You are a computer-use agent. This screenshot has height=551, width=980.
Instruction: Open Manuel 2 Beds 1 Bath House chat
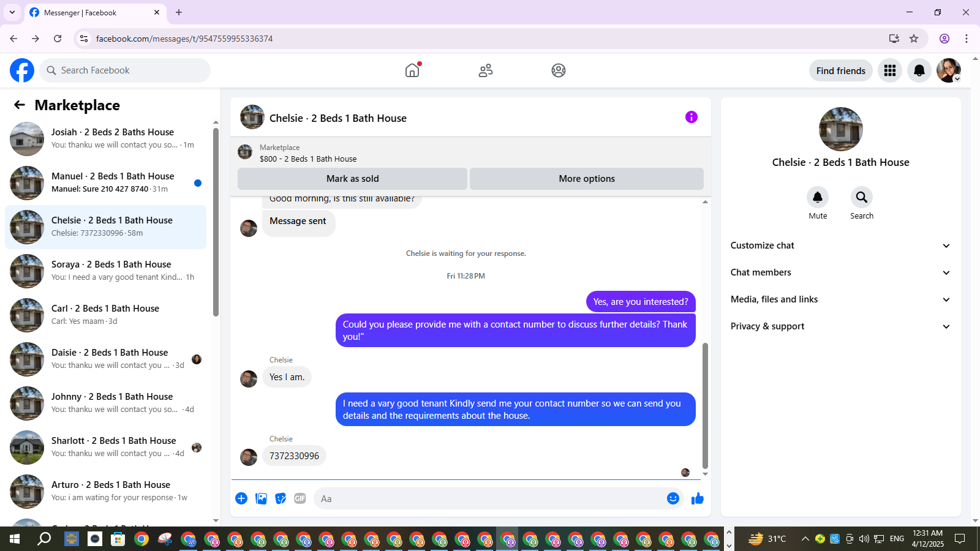click(x=106, y=183)
